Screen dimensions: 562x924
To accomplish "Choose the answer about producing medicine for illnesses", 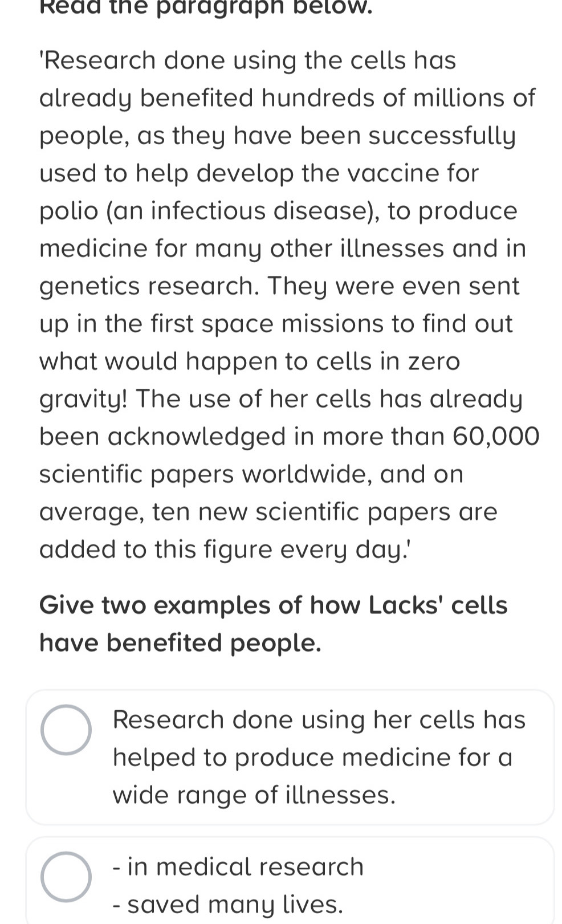I will click(319, 757).
